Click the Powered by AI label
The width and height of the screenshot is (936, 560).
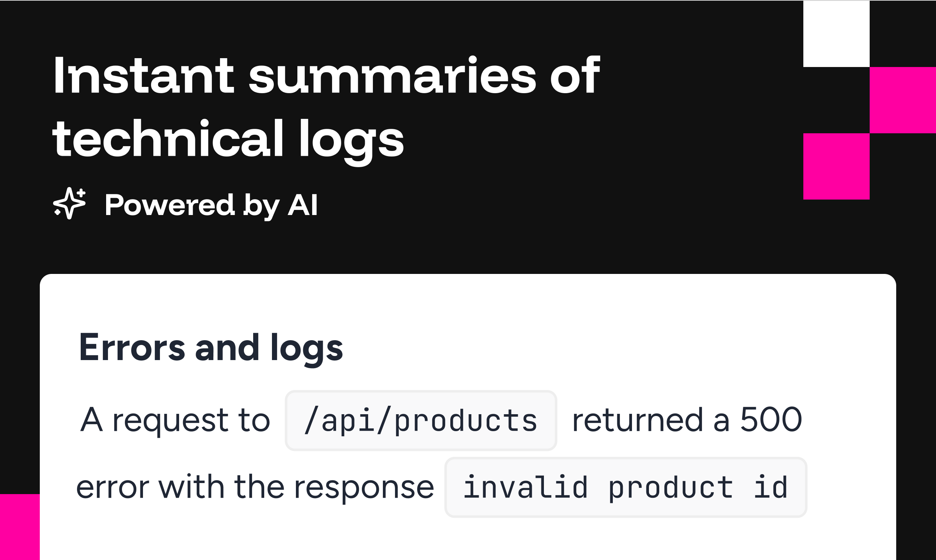pos(211,206)
